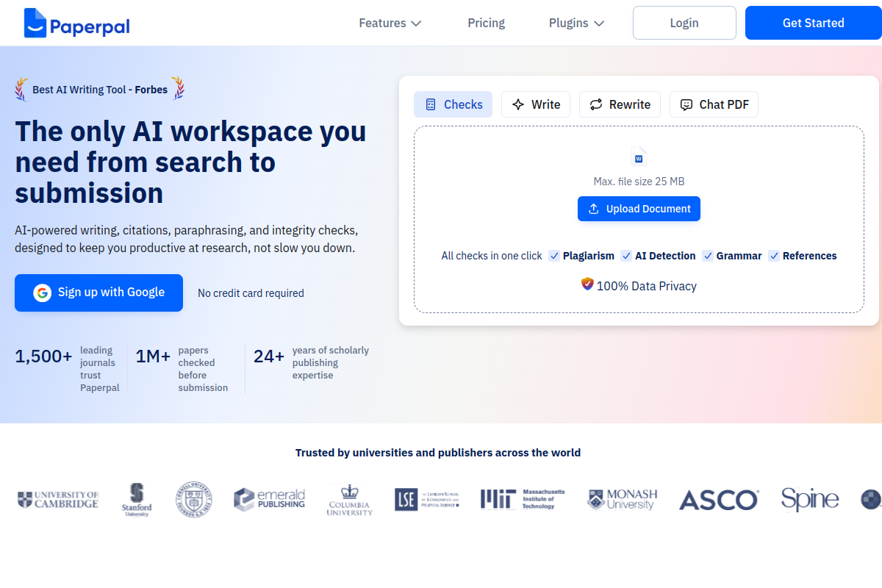
Task: Click the right laurel icon by Forbes badge
Action: [x=178, y=88]
